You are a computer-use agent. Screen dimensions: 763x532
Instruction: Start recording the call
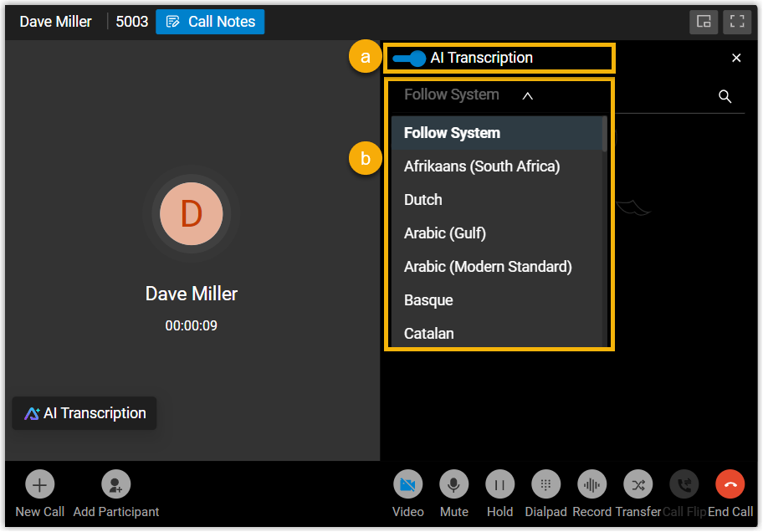(591, 484)
